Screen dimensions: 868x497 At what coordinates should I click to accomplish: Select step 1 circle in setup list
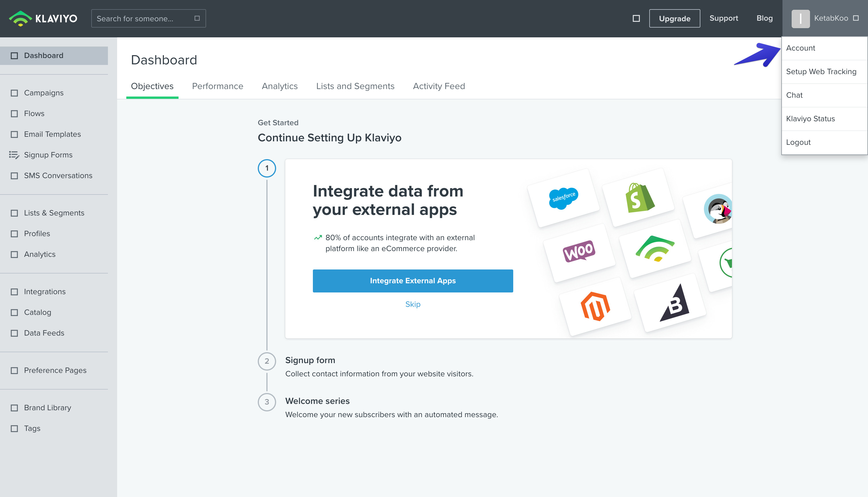(267, 168)
